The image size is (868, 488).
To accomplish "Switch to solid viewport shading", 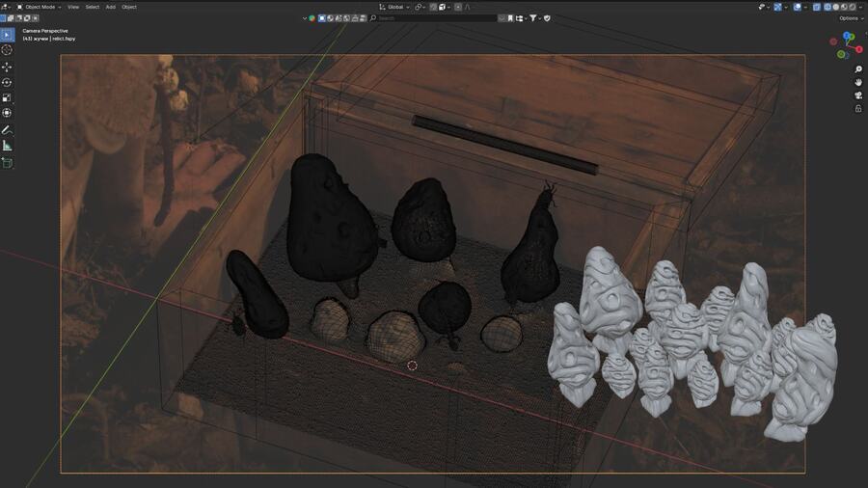I will point(836,7).
